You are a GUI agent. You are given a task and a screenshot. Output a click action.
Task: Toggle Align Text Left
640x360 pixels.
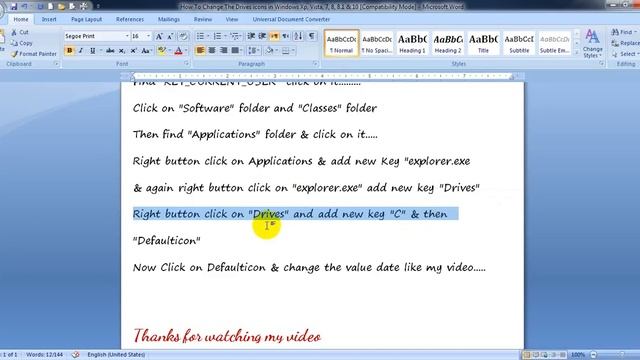click(200, 51)
